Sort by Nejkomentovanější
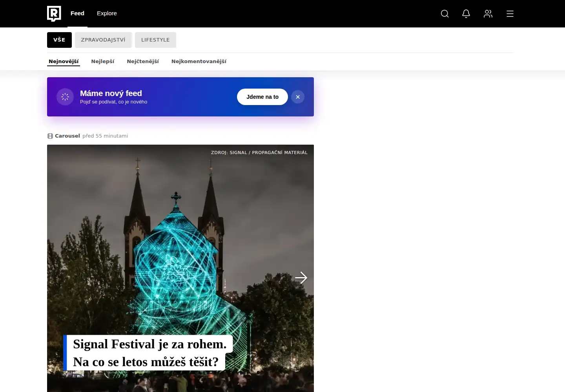This screenshot has height=392, width=565. (x=199, y=62)
